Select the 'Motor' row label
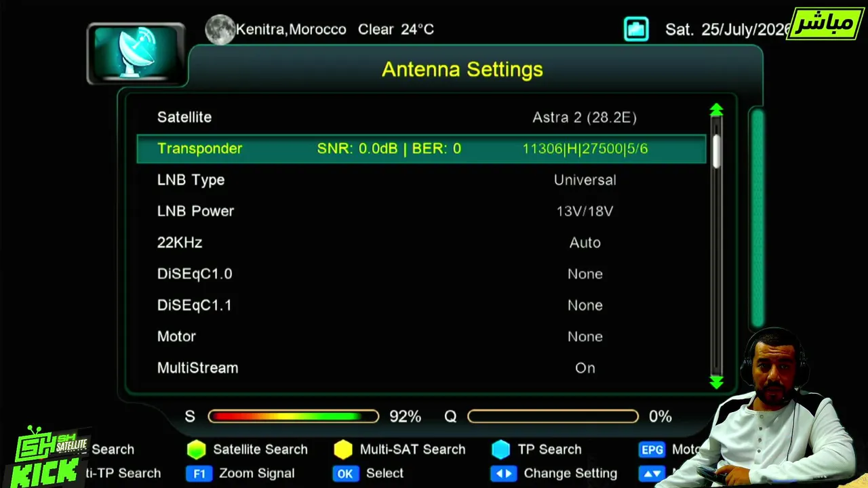 tap(176, 337)
